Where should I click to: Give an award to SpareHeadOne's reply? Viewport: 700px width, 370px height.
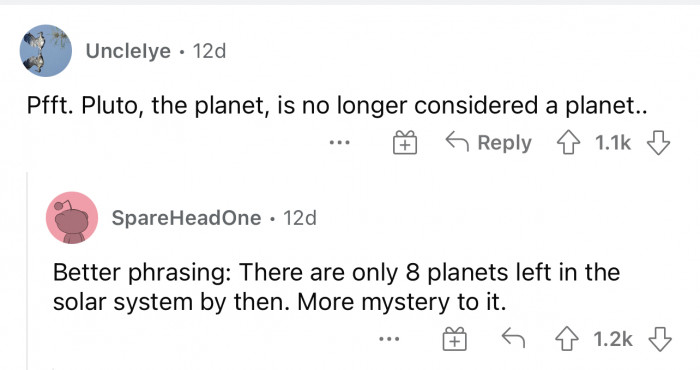click(454, 339)
